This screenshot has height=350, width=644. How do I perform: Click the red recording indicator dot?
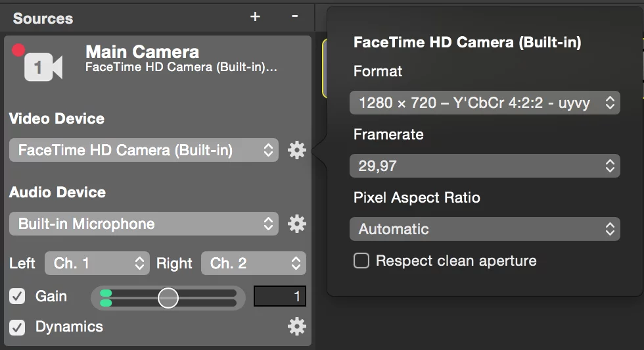point(18,50)
